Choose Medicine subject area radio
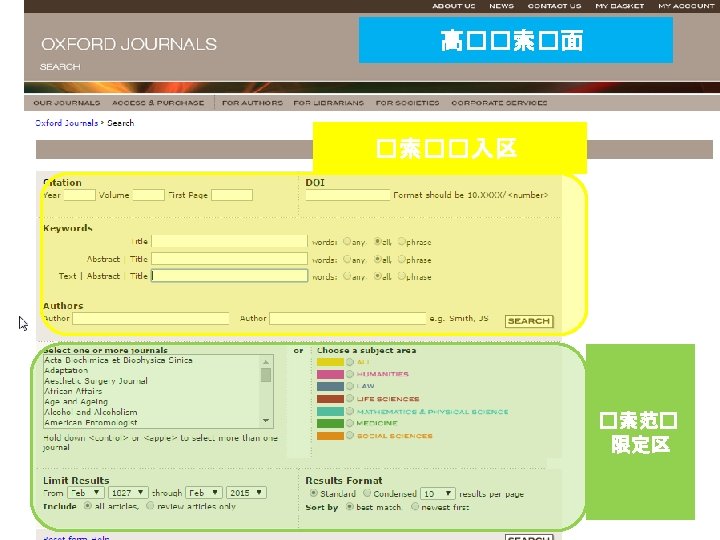The height and width of the screenshot is (540, 720). click(350, 423)
